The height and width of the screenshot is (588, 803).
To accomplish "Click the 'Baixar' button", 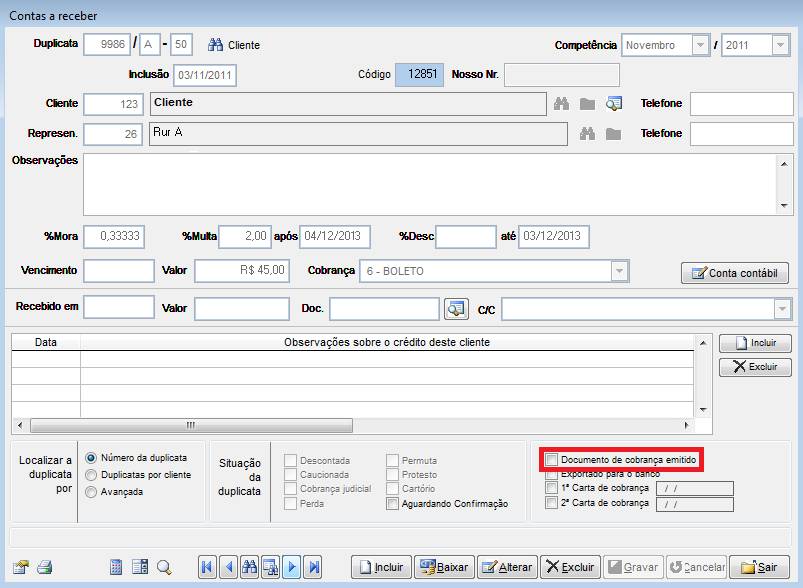I will [x=444, y=567].
